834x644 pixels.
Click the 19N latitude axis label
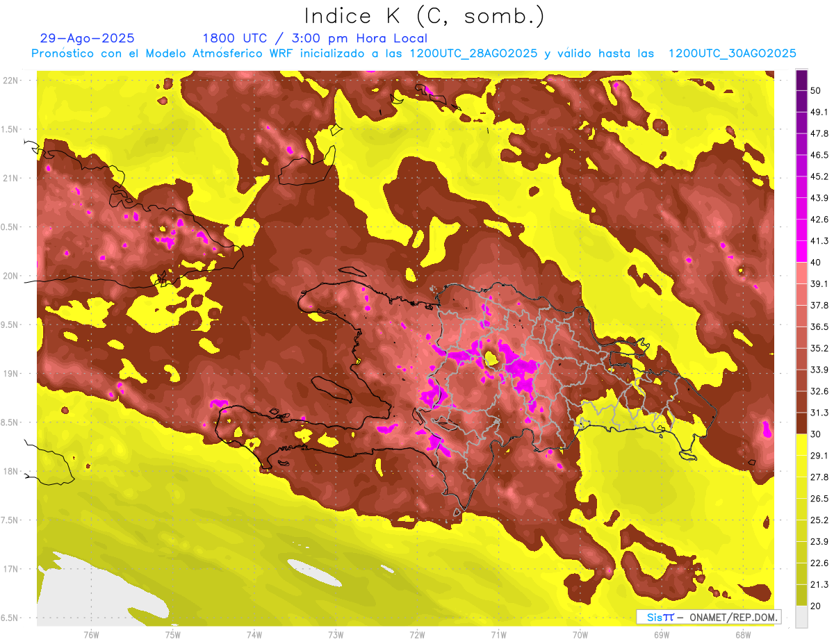click(12, 374)
